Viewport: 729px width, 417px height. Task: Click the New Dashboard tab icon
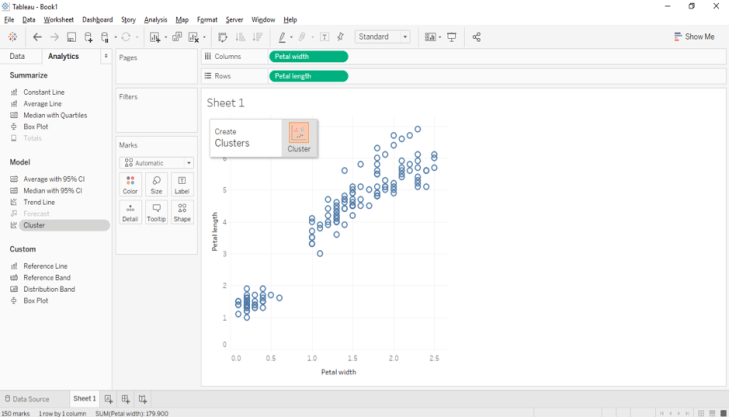click(x=126, y=399)
